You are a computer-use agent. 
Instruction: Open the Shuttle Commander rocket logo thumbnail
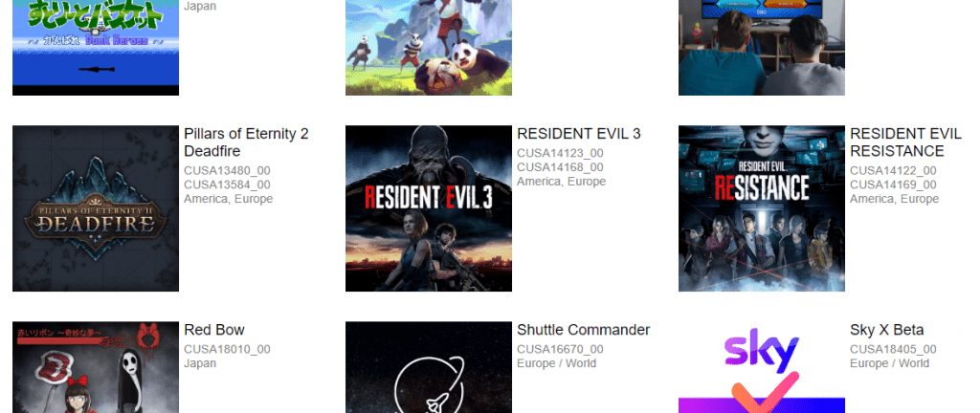point(429,367)
